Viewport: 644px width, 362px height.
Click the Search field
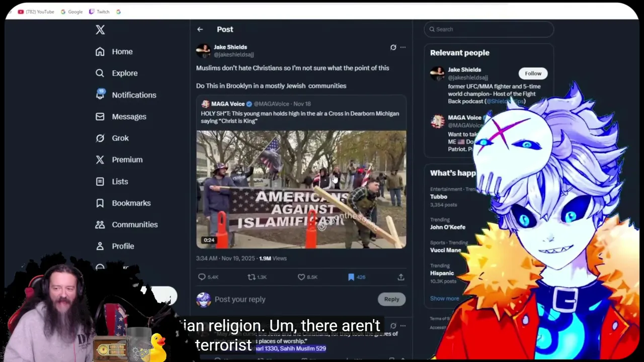point(489,29)
